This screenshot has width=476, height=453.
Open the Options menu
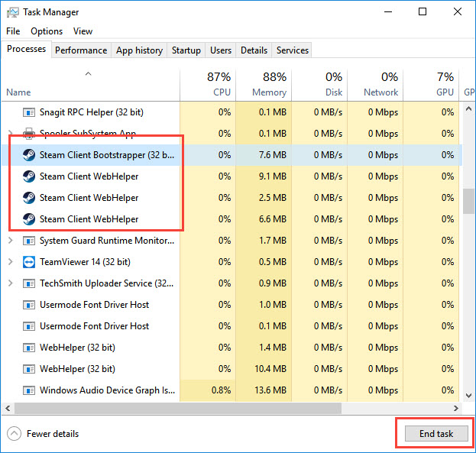[x=47, y=31]
